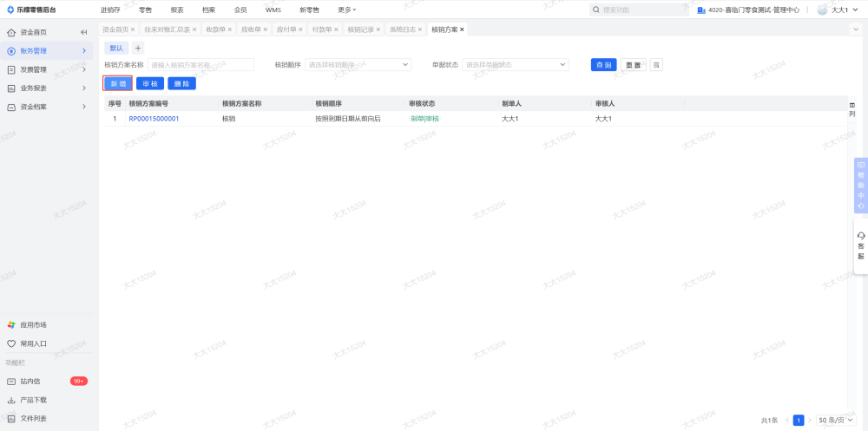The width and height of the screenshot is (868, 431).
Task: Expand the 核销顺序 dropdown
Action: tap(358, 65)
